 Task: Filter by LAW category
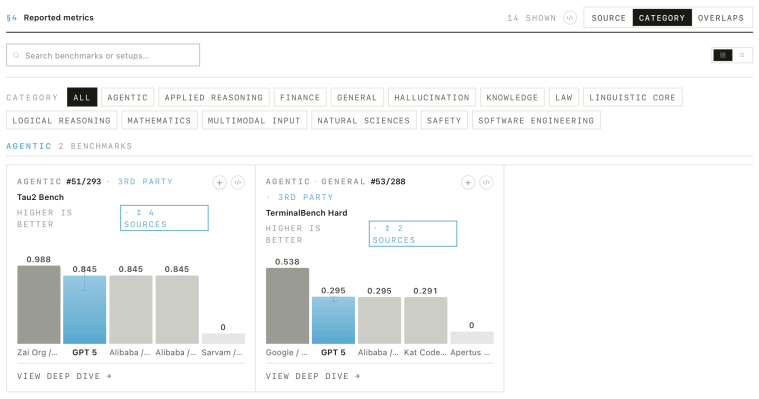point(564,97)
